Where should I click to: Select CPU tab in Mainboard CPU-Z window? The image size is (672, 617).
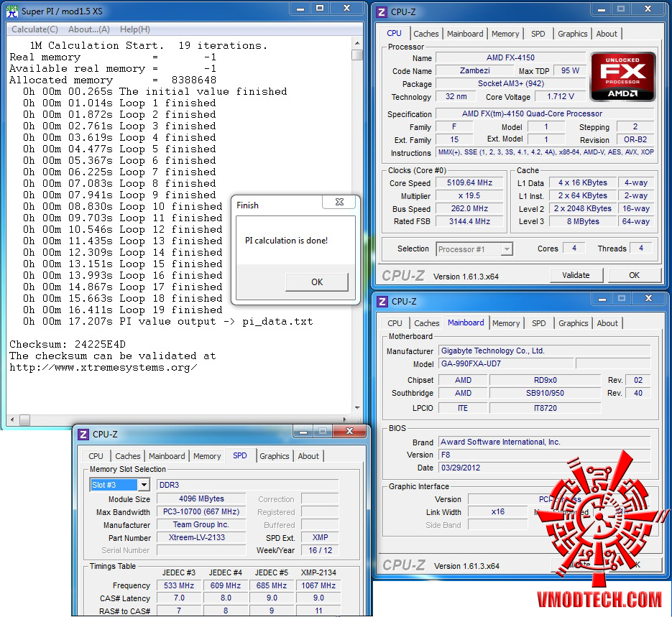coord(395,323)
